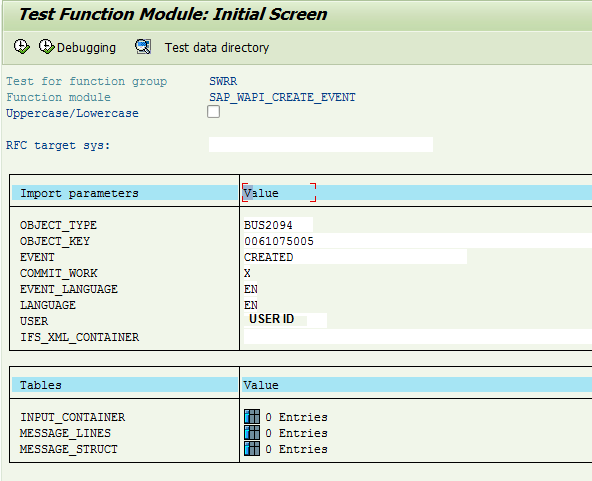Screen dimensions: 592x481
Task: Click the LANGUAGE value field EN
Action: pos(251,305)
